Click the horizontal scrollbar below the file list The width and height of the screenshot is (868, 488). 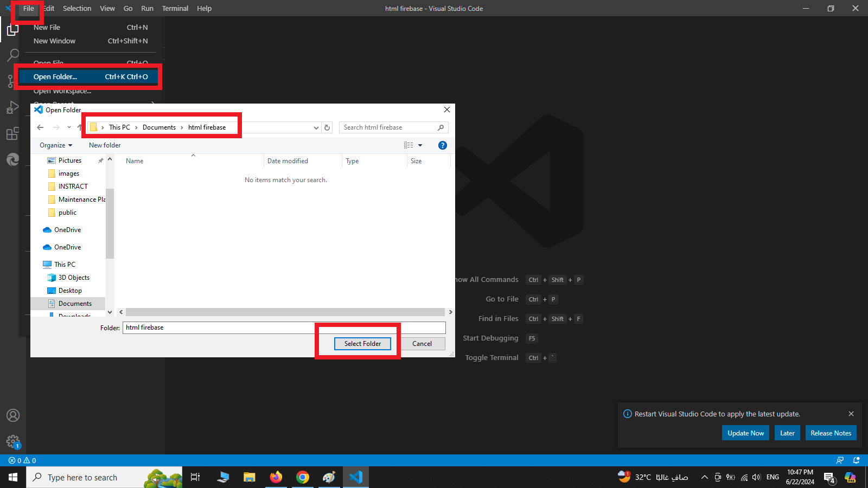pyautogui.click(x=285, y=312)
